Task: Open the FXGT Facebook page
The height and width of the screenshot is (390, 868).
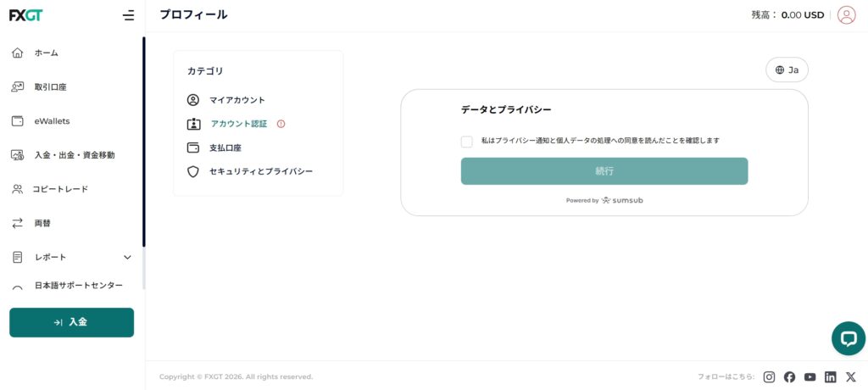Action: [789, 377]
